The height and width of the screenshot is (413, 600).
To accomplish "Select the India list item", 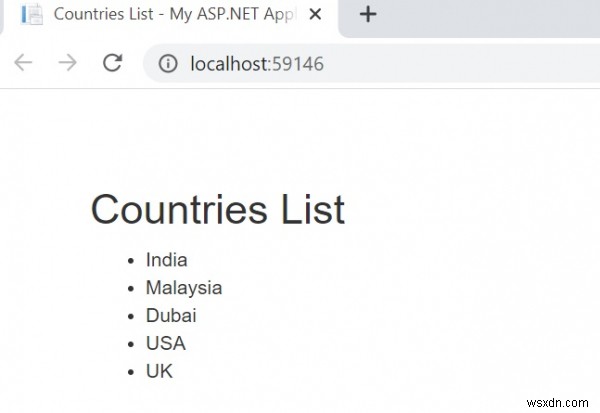I will [x=166, y=260].
